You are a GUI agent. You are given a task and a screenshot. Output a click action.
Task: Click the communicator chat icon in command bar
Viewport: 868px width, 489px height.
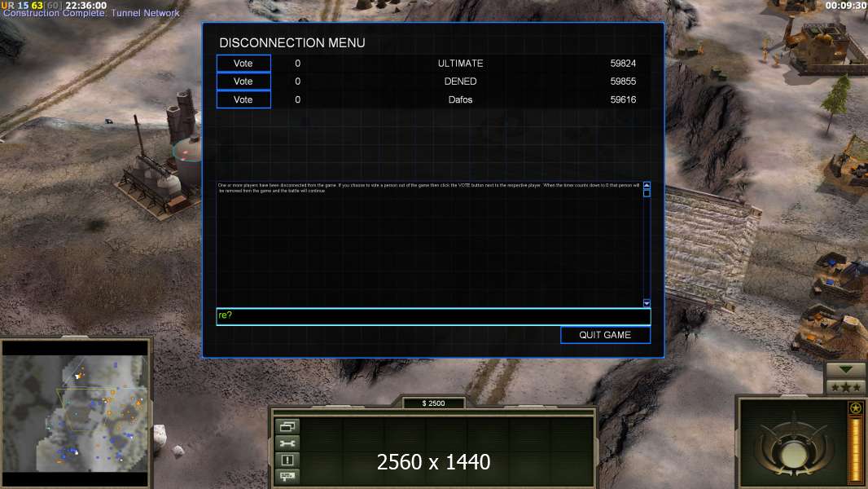click(x=287, y=476)
